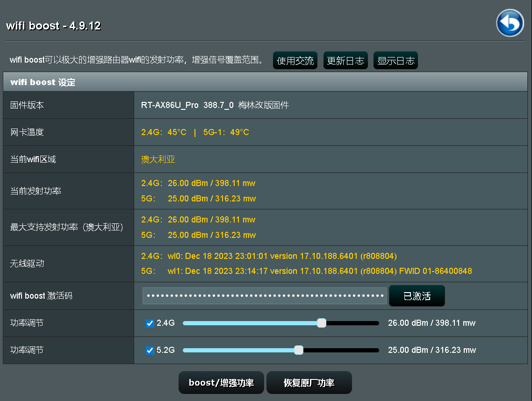Click the 澳大利亚 wifi region value

pyautogui.click(x=158, y=159)
